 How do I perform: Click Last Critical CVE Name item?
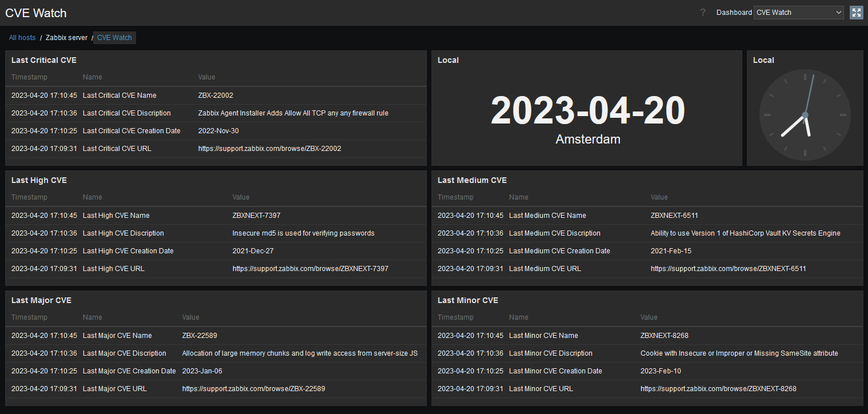point(119,95)
